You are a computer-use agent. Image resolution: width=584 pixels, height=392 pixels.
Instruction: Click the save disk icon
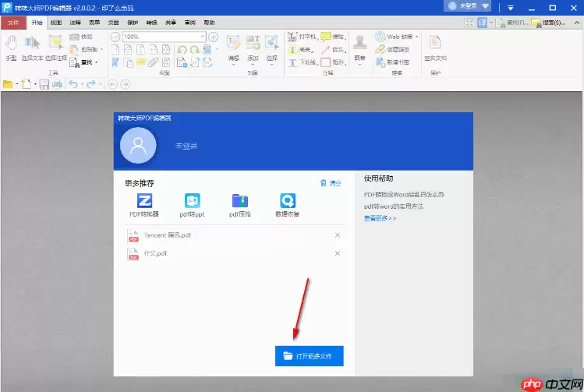click(x=44, y=83)
